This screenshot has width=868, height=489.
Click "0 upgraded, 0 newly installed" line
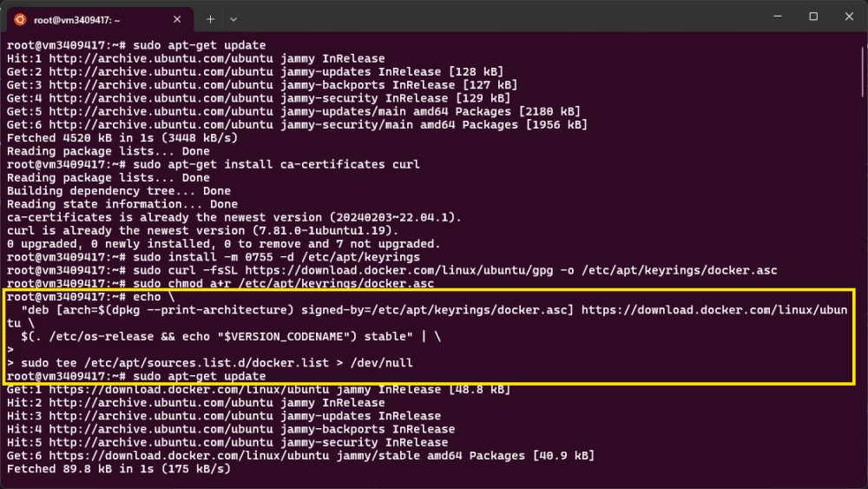click(x=224, y=244)
